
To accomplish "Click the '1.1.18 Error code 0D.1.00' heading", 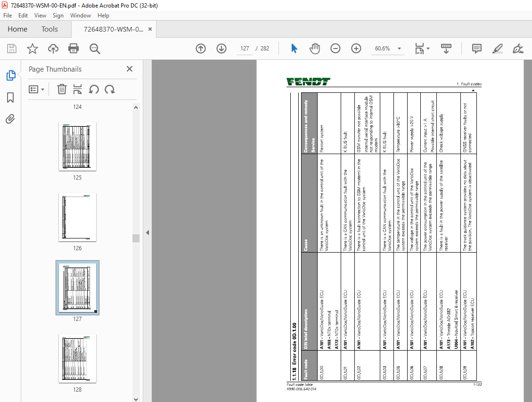I will (x=295, y=351).
